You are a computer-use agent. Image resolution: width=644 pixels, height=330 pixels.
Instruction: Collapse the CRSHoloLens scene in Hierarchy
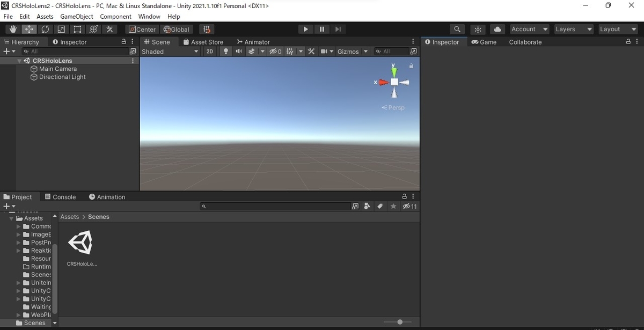click(19, 61)
